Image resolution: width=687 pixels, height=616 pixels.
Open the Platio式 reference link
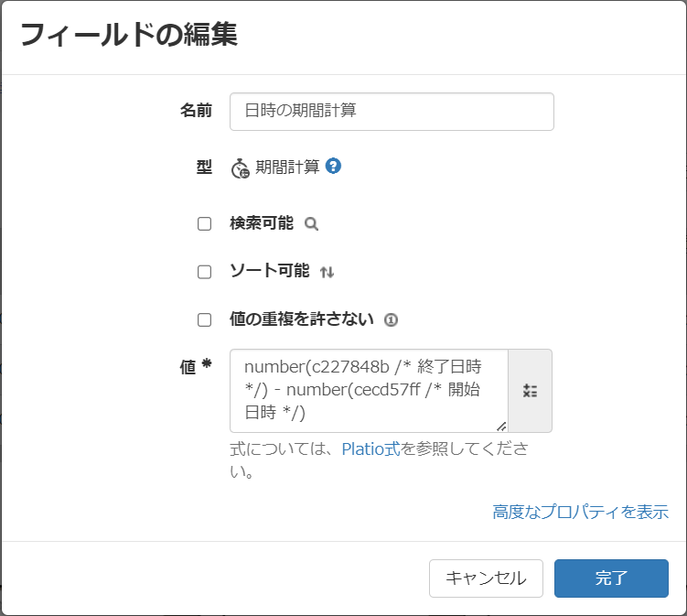[370, 448]
